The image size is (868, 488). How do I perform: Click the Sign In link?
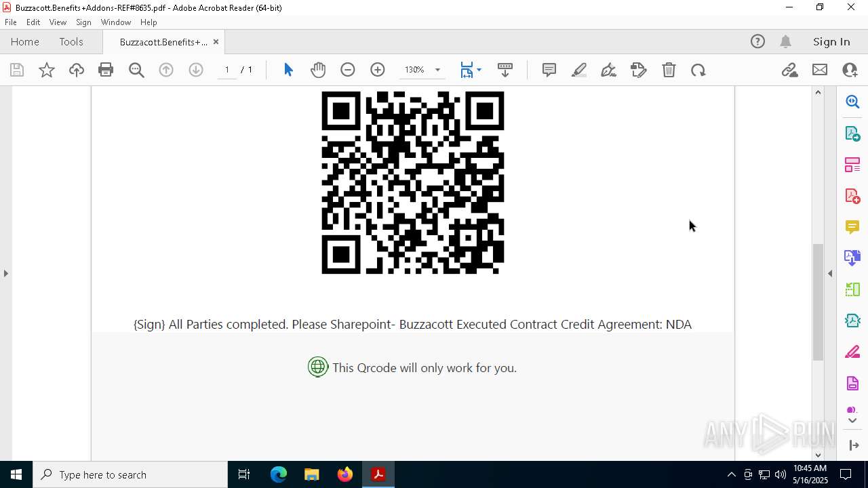pos(831,42)
